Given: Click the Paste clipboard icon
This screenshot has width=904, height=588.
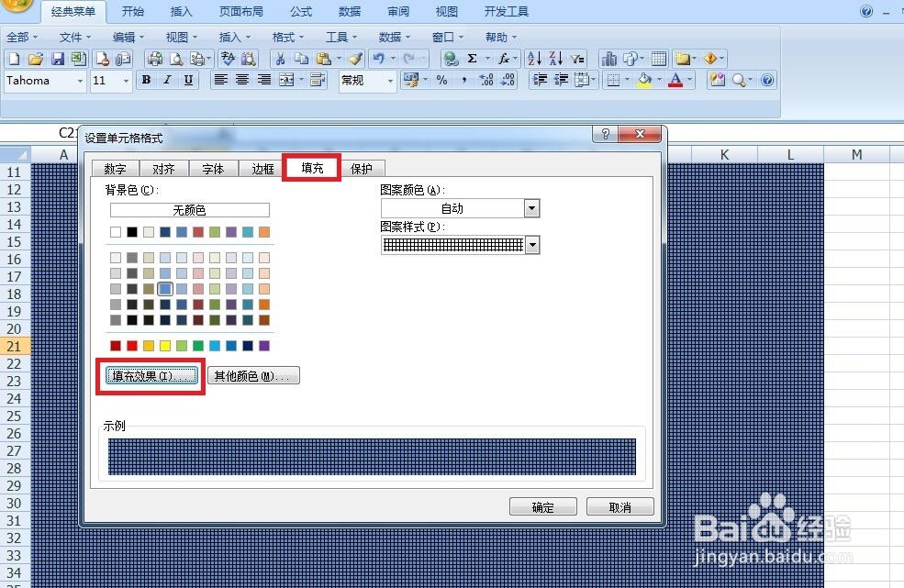Looking at the screenshot, I should click(x=324, y=58).
